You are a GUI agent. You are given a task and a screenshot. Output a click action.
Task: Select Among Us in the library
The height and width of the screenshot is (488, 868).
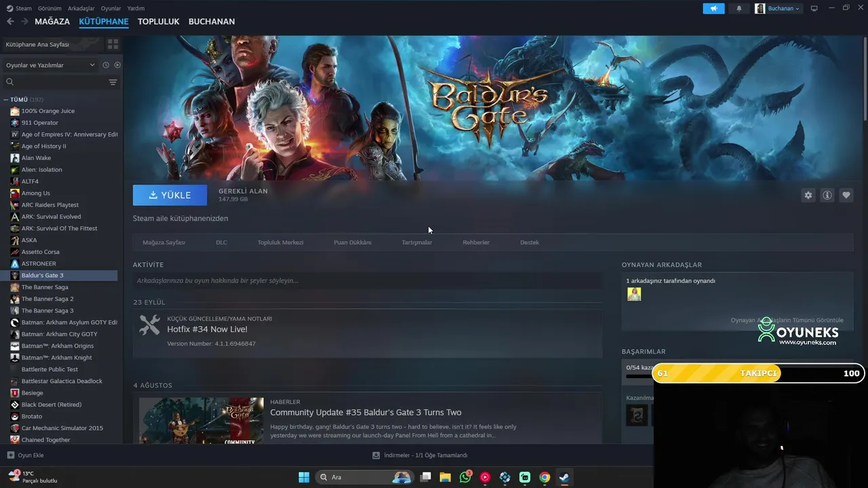coord(35,193)
